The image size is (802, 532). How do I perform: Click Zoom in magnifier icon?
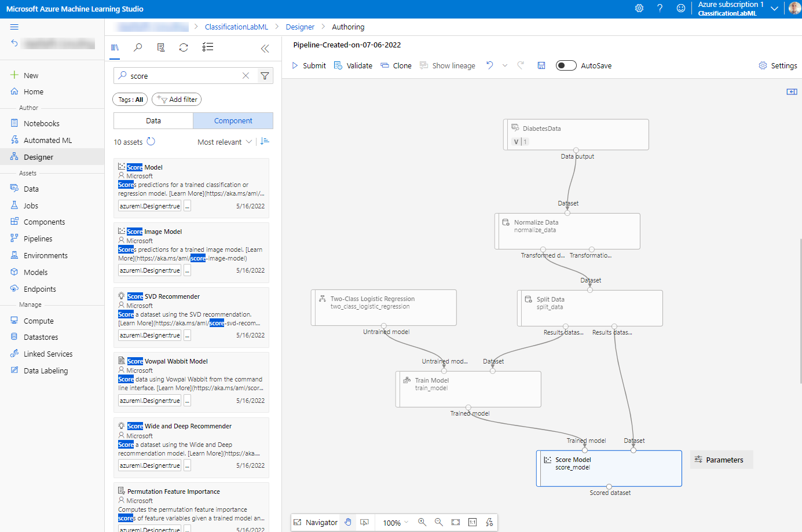[x=422, y=522]
